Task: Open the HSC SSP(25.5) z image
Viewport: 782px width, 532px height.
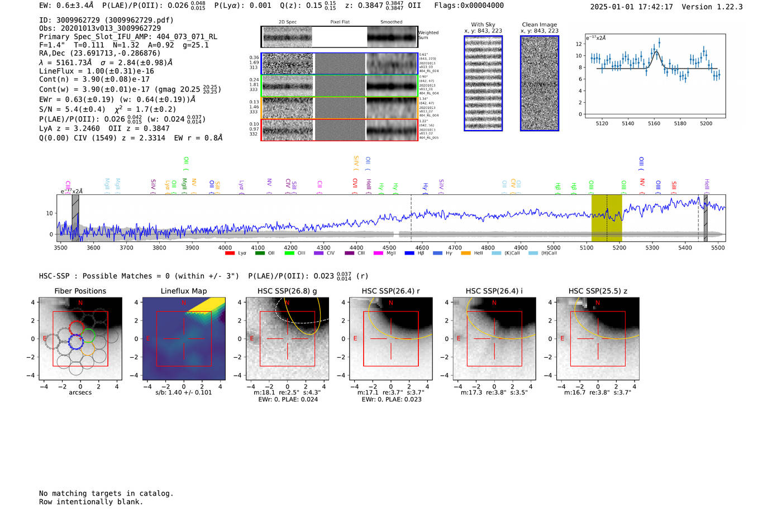Action: pyautogui.click(x=598, y=339)
